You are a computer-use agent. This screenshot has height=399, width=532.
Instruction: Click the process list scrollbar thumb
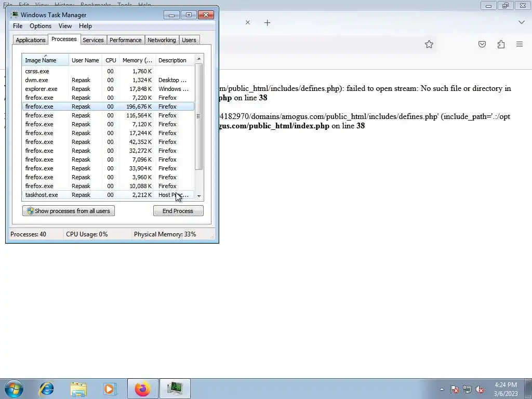click(199, 116)
